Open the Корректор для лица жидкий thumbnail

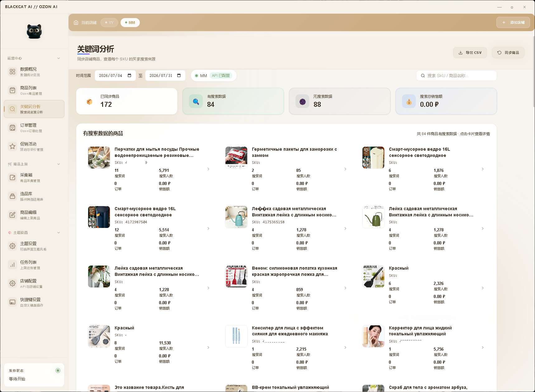pos(373,336)
